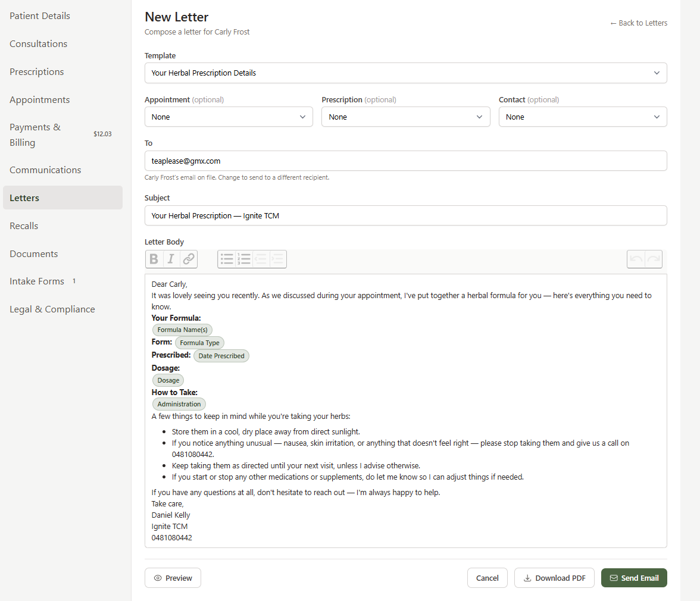This screenshot has width=700, height=601.
Task: Switch to the Communications section
Action: (x=45, y=170)
